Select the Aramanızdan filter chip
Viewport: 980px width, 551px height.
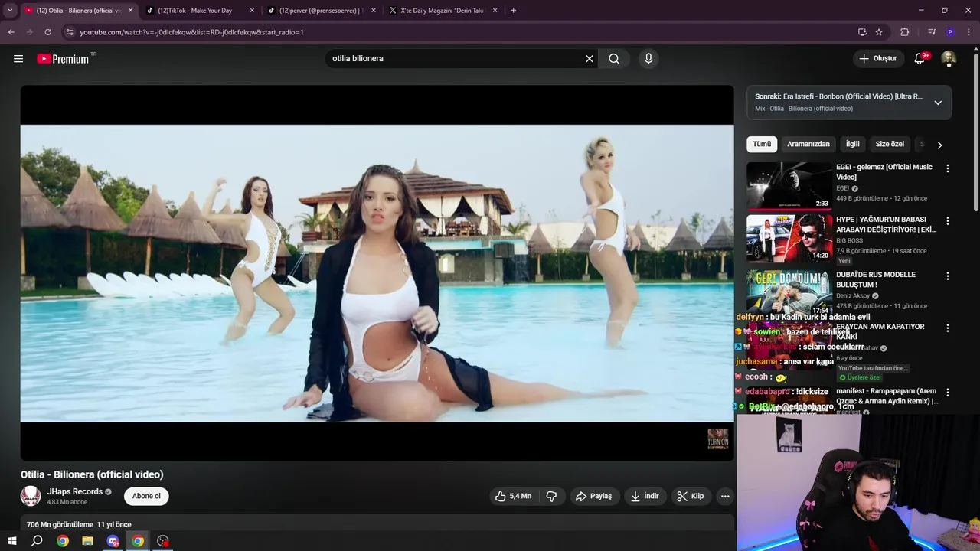tap(808, 144)
